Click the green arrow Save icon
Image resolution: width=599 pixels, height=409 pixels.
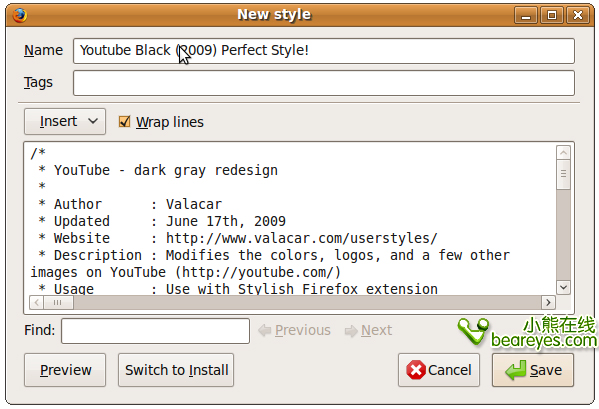click(x=516, y=370)
